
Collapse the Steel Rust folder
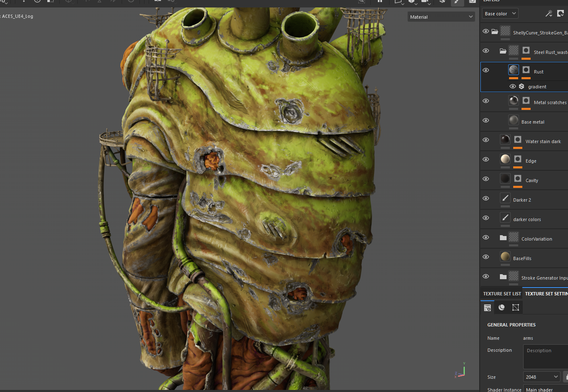click(x=503, y=51)
